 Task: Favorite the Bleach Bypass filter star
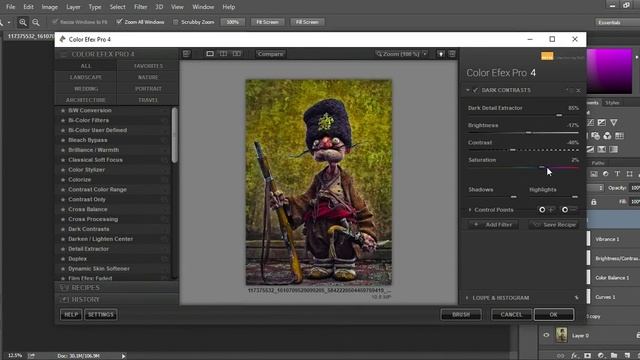tap(63, 140)
